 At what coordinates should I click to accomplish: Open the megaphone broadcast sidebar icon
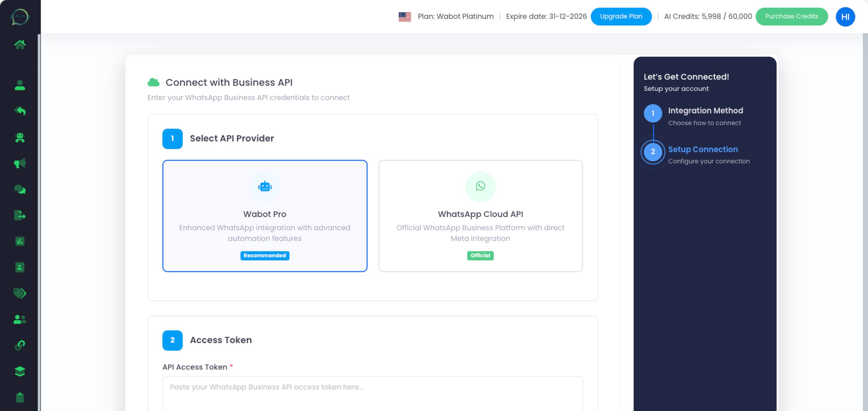[20, 163]
